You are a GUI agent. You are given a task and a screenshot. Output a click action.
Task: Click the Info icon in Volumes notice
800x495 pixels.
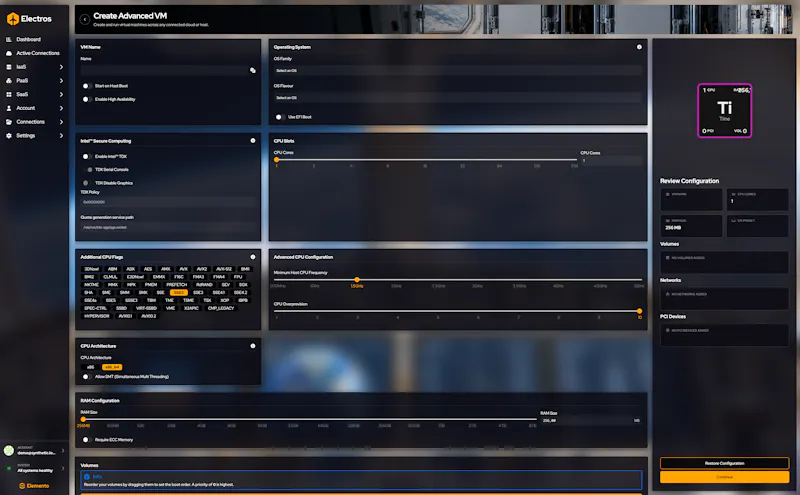(87, 477)
